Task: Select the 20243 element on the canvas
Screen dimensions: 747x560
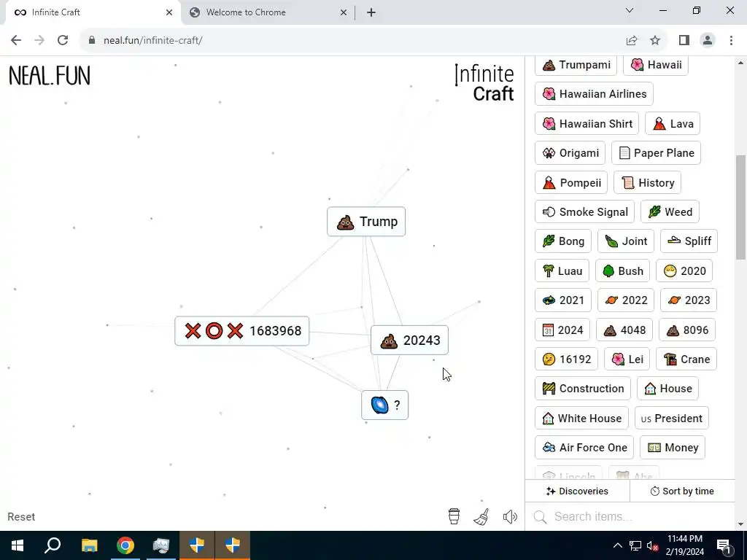Action: [x=409, y=341]
